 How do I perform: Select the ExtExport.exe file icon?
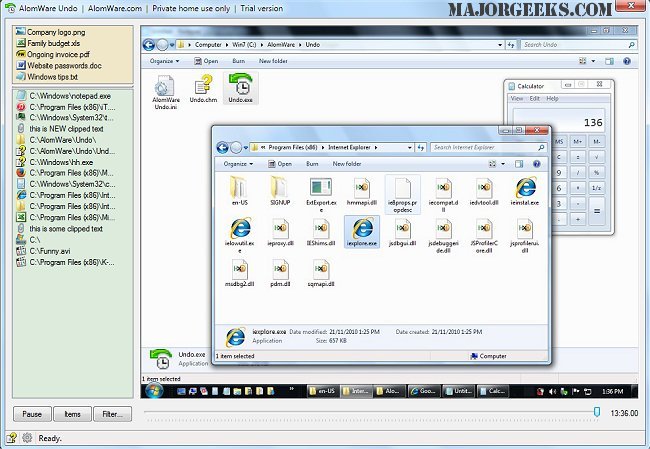pos(321,195)
